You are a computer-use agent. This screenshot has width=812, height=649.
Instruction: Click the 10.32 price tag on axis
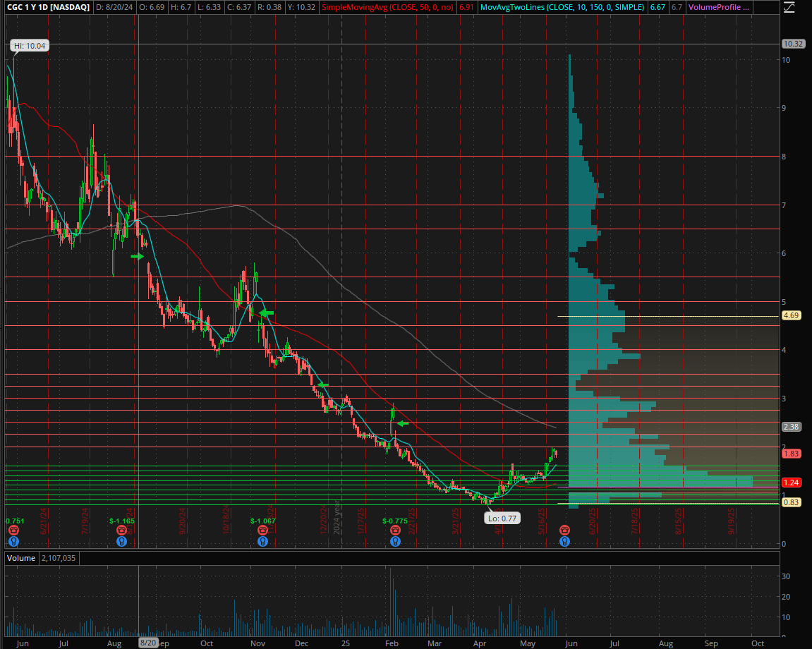click(793, 44)
